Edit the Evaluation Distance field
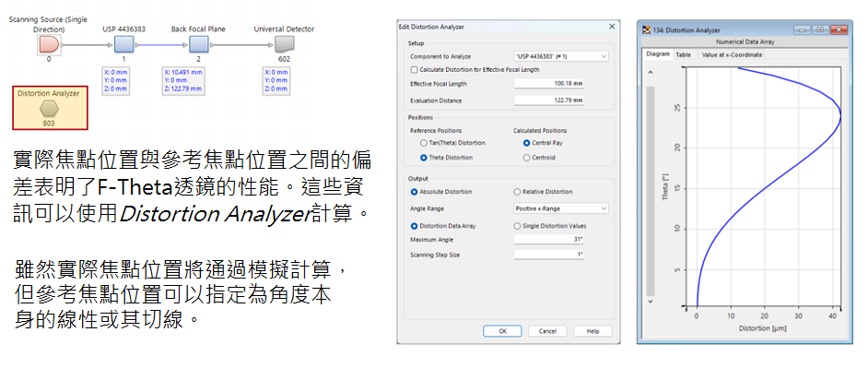This screenshot has height=368, width=868. 548,101
